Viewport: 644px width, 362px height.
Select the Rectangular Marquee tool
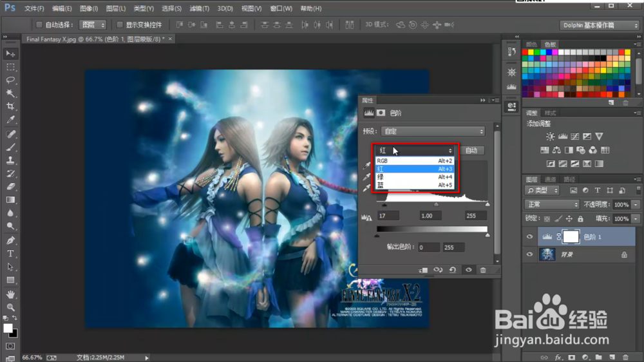click(x=10, y=67)
